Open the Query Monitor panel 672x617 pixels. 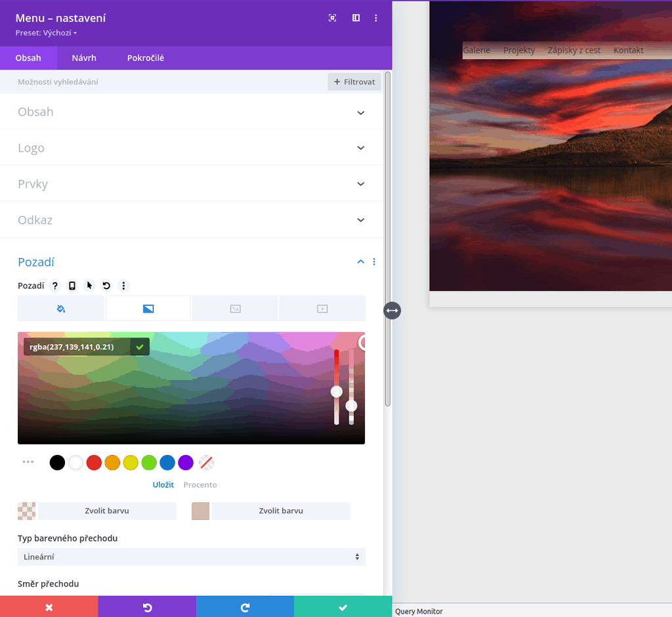tap(419, 611)
